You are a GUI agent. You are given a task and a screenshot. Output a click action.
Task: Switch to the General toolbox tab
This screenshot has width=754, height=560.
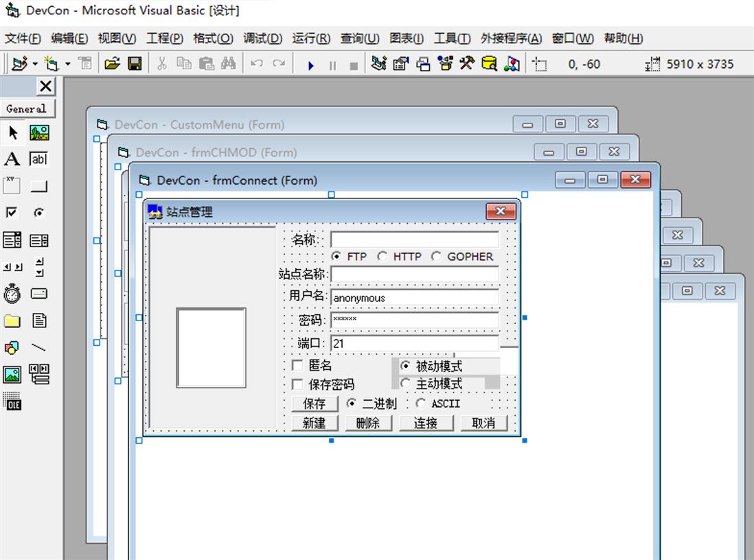pos(27,108)
